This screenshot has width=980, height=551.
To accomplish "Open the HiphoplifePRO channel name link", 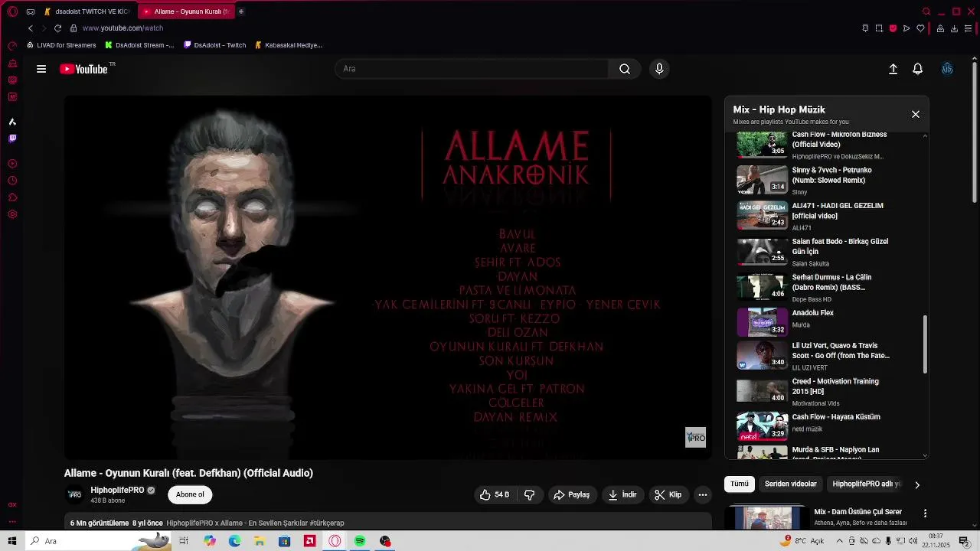I will pyautogui.click(x=117, y=490).
